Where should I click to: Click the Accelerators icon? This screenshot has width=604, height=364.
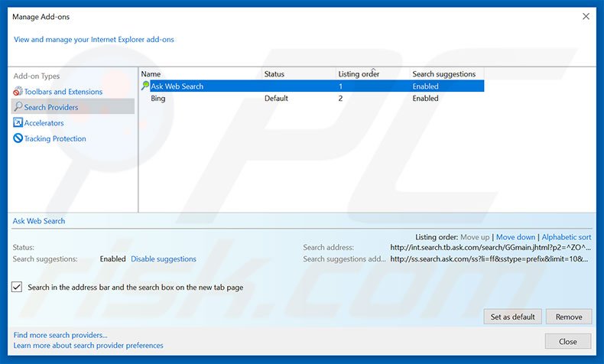coord(18,122)
